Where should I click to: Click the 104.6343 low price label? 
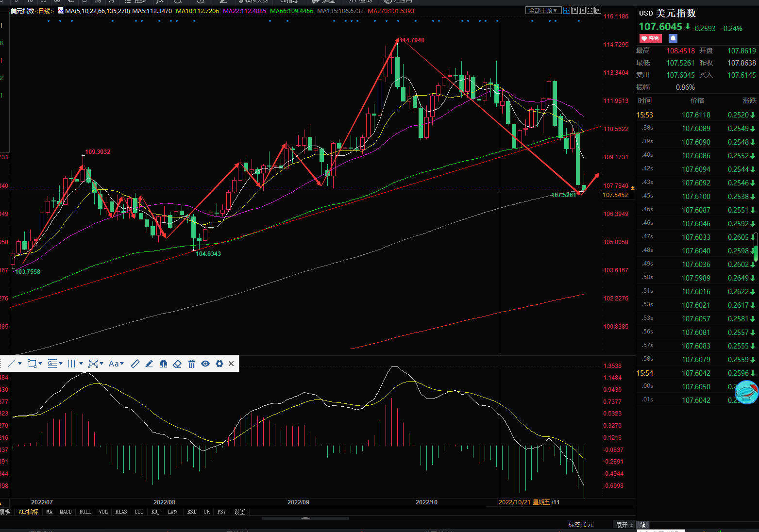[208, 253]
